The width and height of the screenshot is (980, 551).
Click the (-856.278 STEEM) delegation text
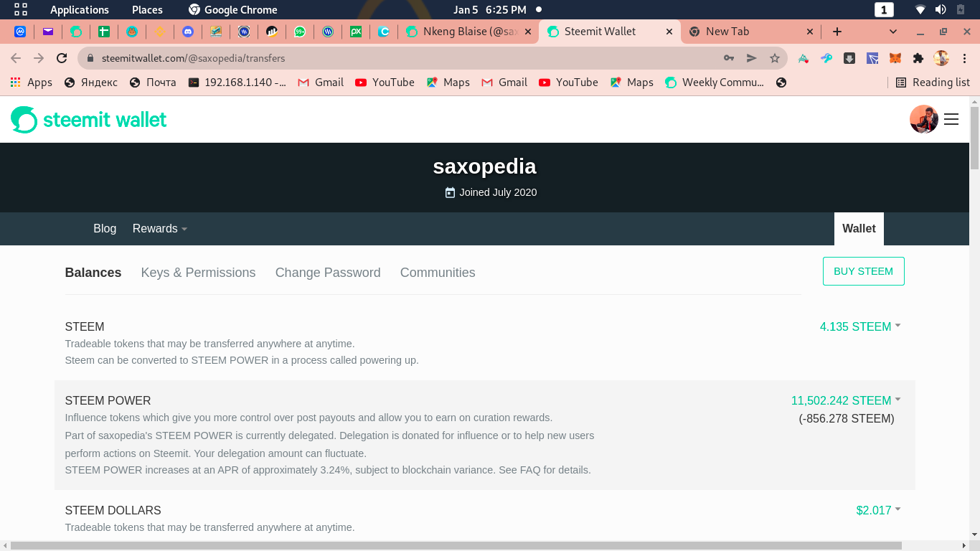(x=847, y=418)
